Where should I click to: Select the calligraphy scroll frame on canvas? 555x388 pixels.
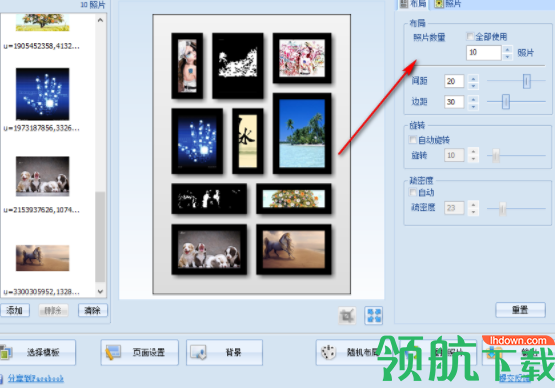[x=248, y=141]
